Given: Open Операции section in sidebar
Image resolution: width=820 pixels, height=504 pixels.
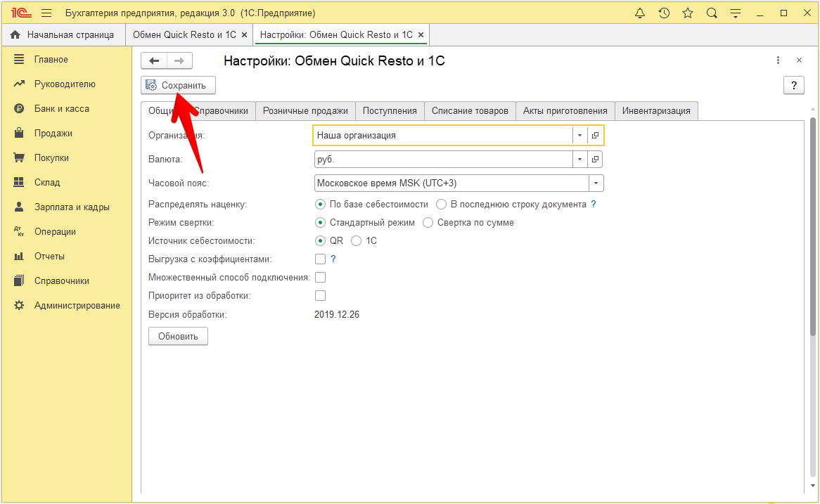Looking at the screenshot, I should 55,231.
